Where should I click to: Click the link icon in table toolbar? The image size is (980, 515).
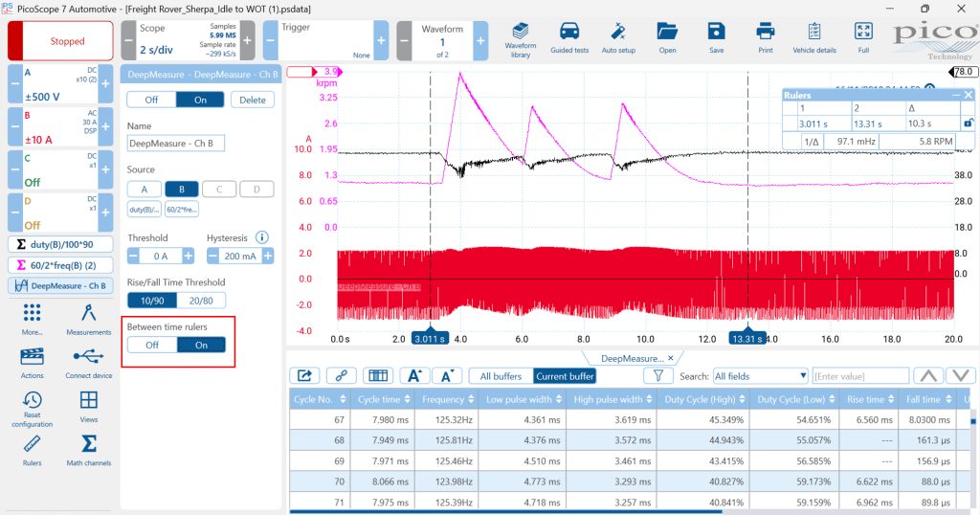click(x=342, y=375)
